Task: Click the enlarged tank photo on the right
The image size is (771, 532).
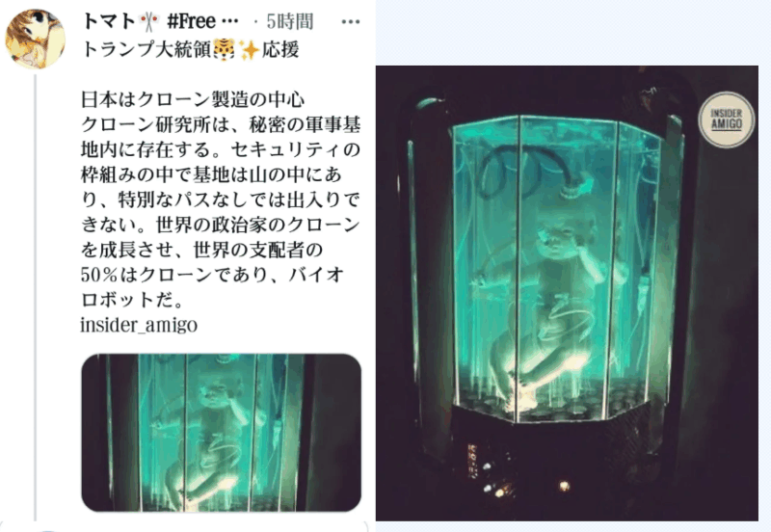Action: tap(567, 293)
